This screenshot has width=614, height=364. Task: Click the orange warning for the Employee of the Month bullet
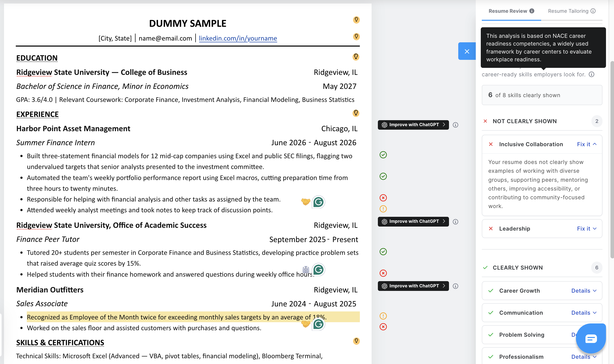[383, 316]
